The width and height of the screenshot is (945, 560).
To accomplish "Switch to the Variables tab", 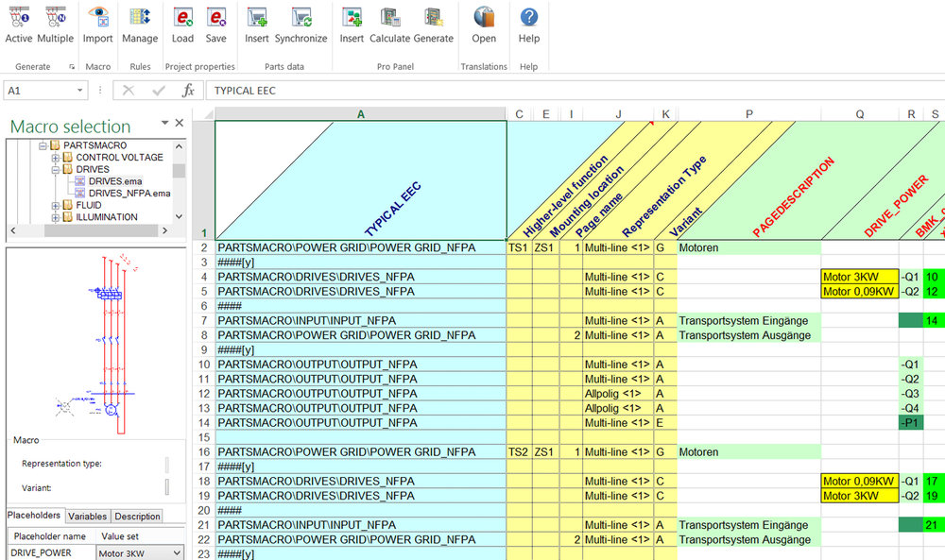I will coord(87,516).
